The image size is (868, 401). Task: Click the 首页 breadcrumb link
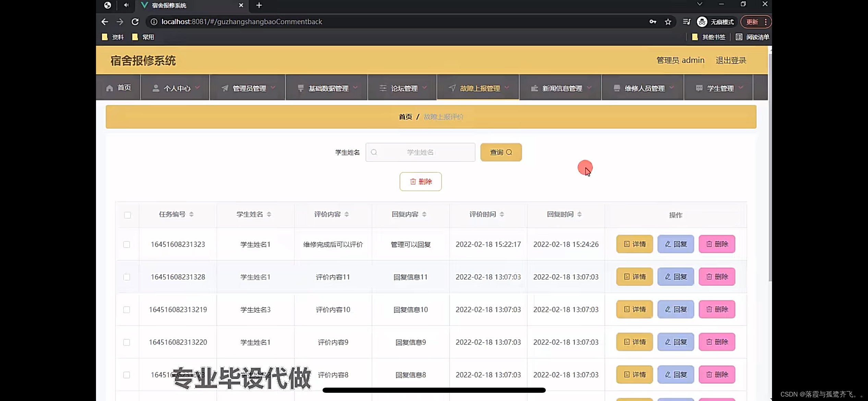pos(405,117)
